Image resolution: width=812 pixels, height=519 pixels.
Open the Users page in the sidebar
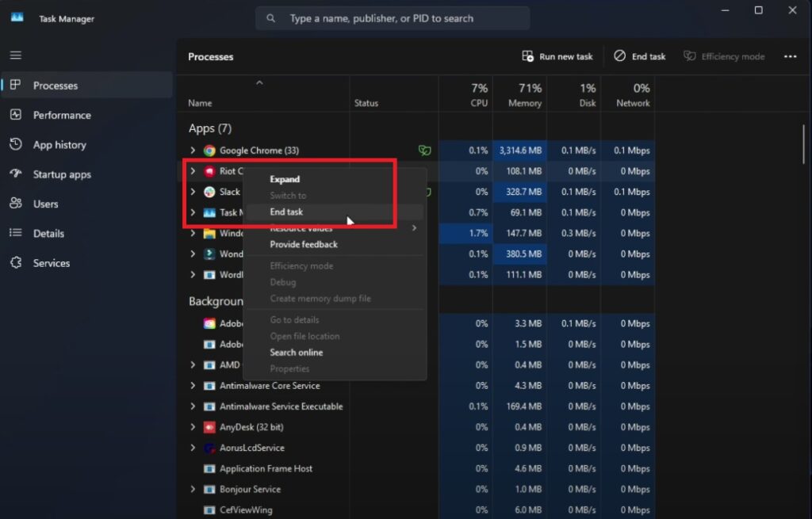coord(48,204)
